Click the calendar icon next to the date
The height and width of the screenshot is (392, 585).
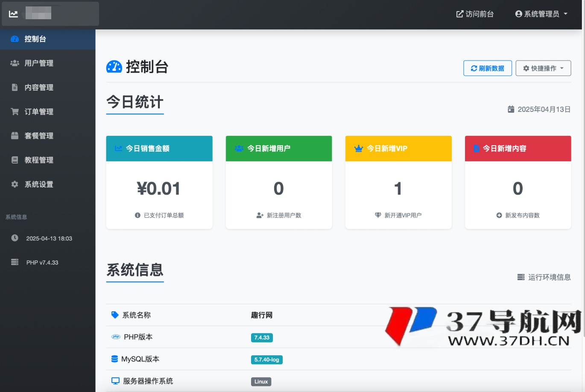tap(511, 109)
